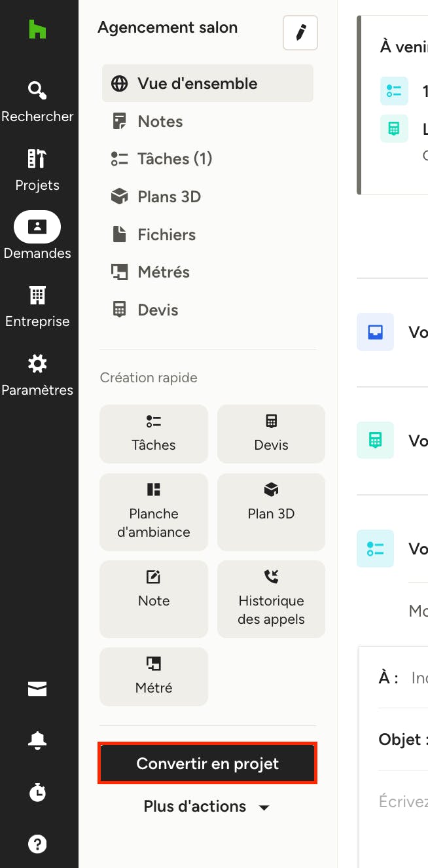Select Vue d'ensemble menu item

pyautogui.click(x=207, y=83)
